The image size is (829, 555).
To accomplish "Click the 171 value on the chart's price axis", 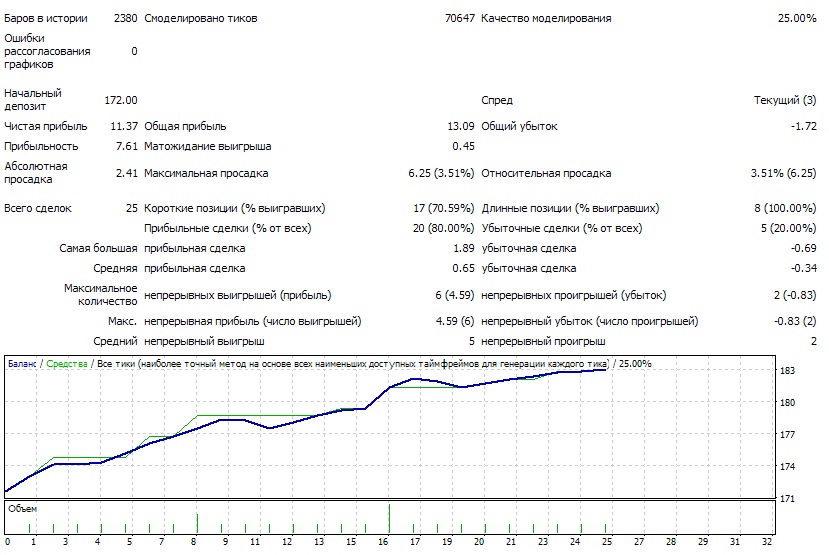I will [x=787, y=498].
